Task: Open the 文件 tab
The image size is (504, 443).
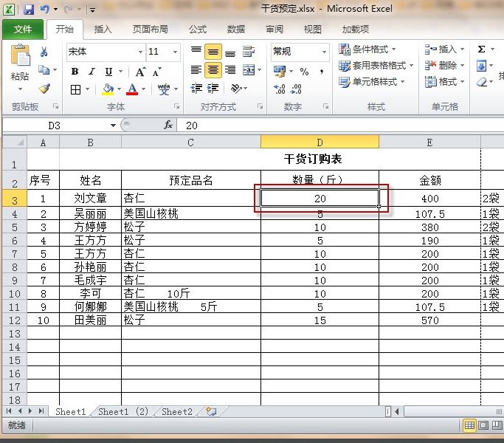Action: click(23, 30)
